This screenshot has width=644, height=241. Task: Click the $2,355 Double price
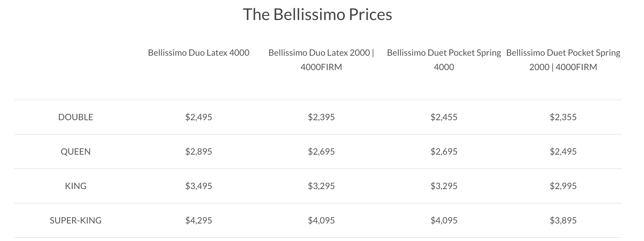(563, 117)
